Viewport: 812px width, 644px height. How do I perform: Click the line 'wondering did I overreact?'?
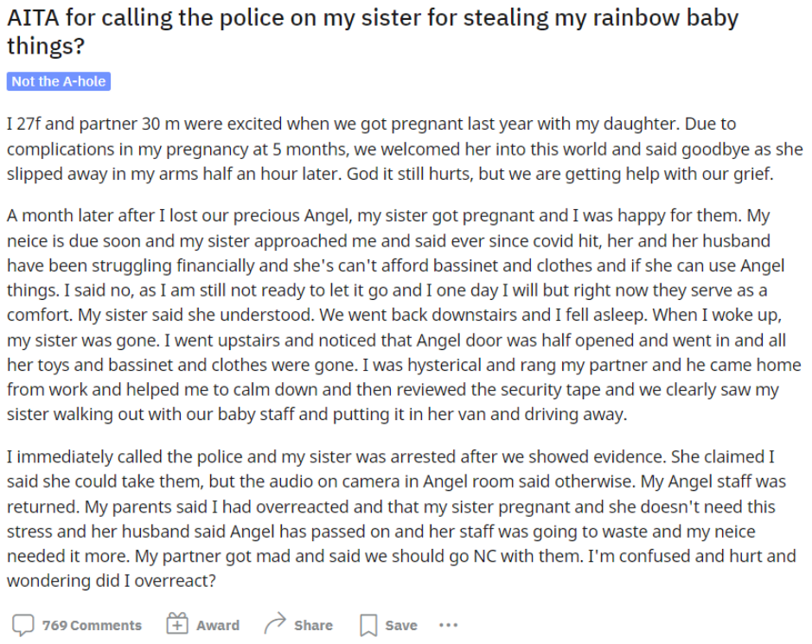pos(112,581)
